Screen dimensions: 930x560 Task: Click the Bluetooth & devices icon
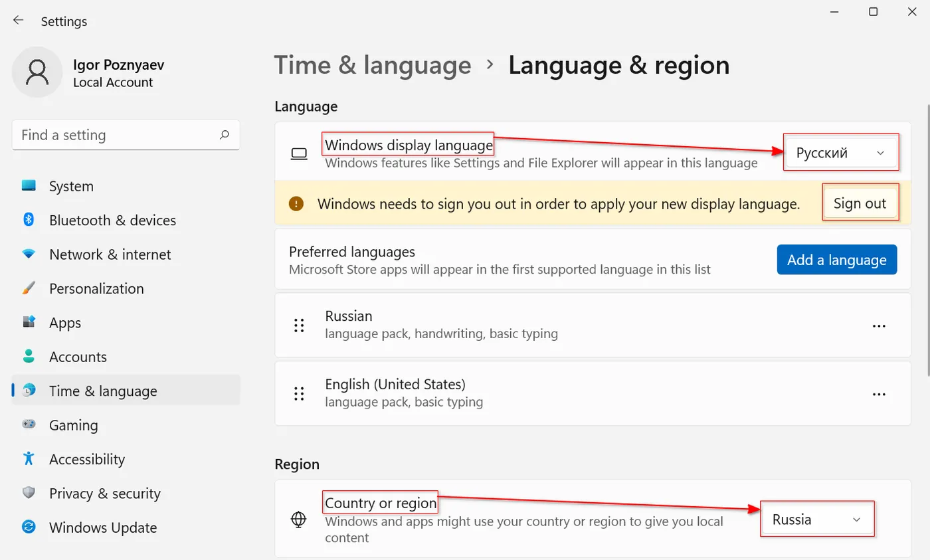coord(29,220)
